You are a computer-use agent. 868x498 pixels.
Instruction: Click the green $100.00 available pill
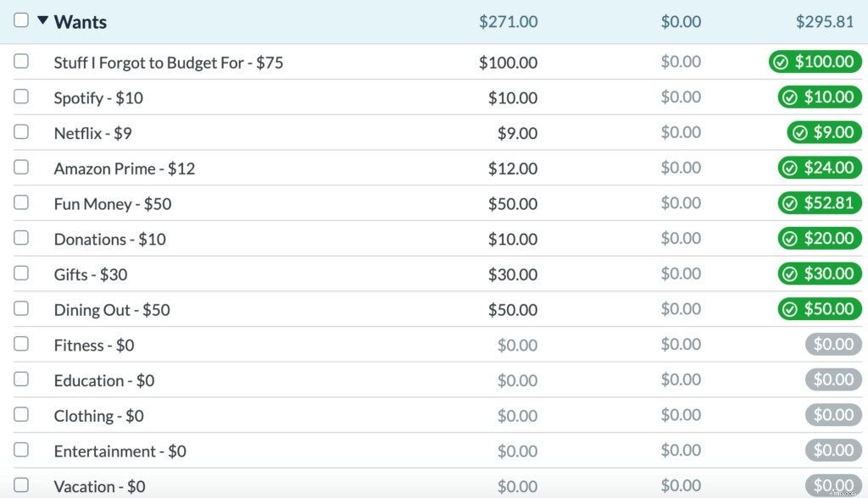point(815,62)
